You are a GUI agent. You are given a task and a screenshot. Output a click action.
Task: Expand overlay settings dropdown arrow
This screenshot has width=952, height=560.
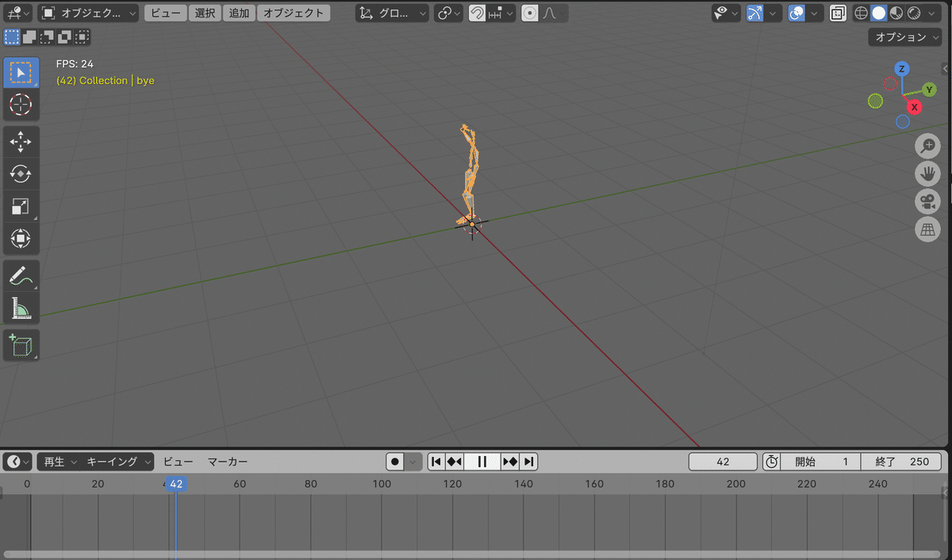(x=816, y=13)
